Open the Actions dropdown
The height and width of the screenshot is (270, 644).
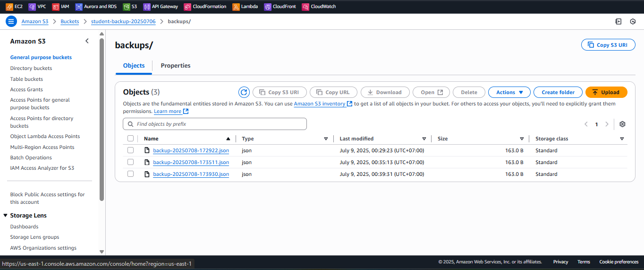point(509,92)
